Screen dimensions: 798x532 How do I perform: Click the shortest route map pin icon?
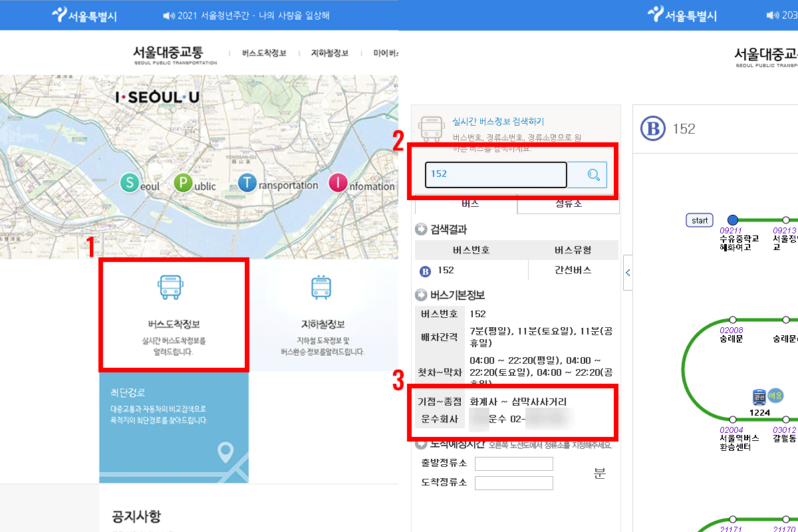tap(227, 453)
